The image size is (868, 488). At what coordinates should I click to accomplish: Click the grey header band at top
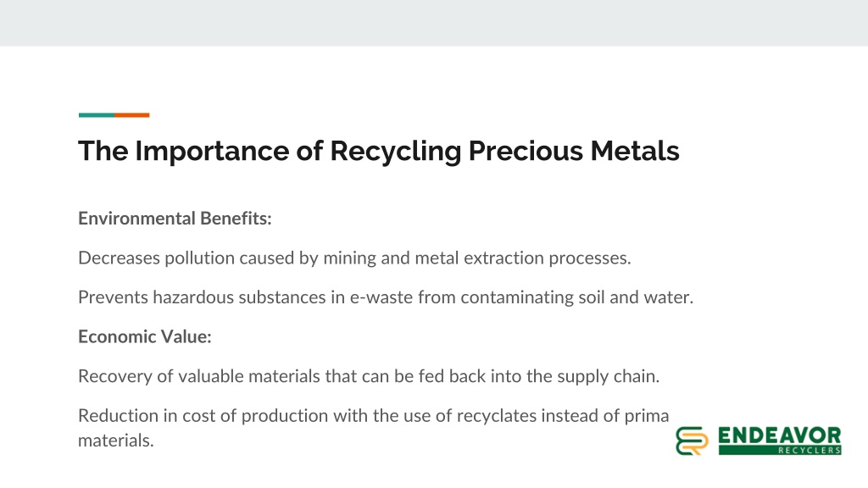click(434, 23)
